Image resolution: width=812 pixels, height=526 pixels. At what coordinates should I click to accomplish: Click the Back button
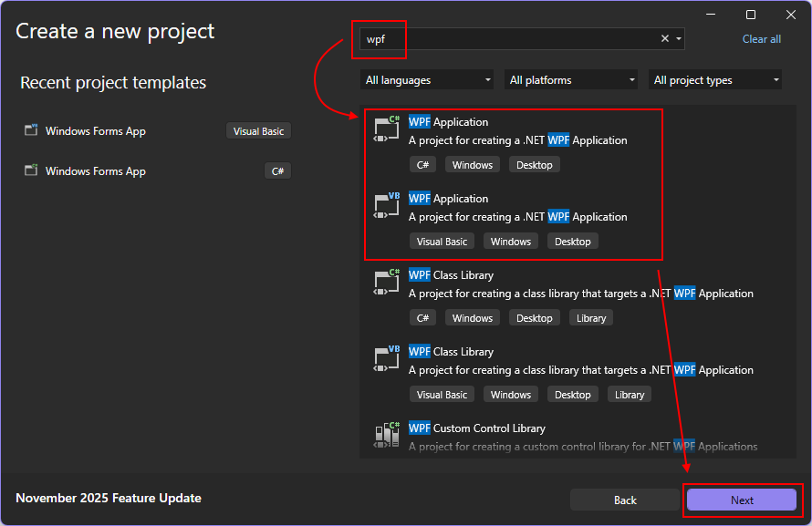click(625, 500)
